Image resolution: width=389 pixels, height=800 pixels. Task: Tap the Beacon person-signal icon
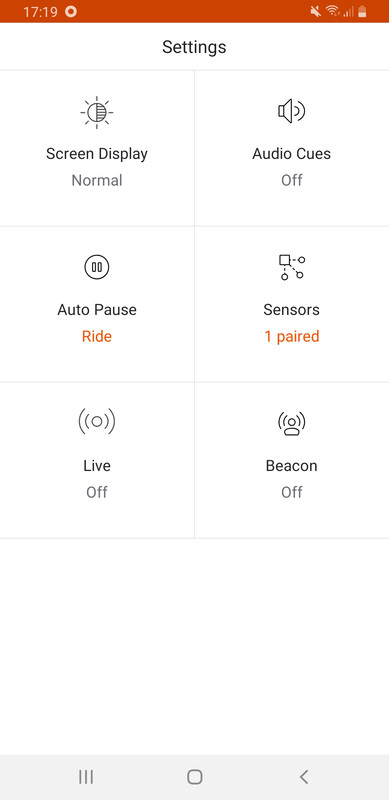(291, 422)
